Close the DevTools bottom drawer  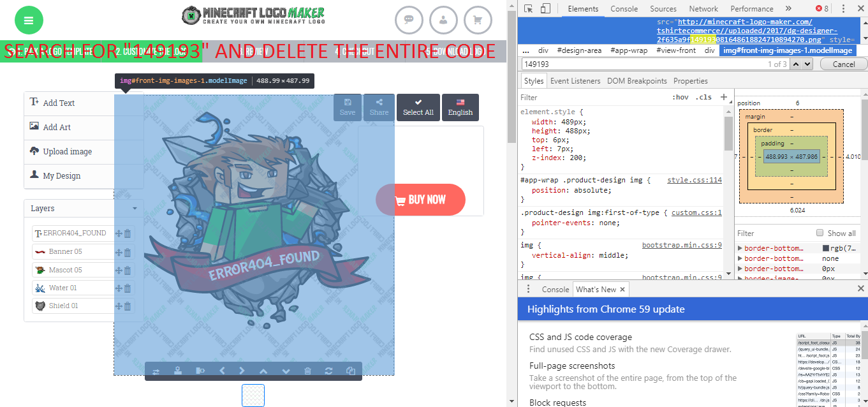860,289
